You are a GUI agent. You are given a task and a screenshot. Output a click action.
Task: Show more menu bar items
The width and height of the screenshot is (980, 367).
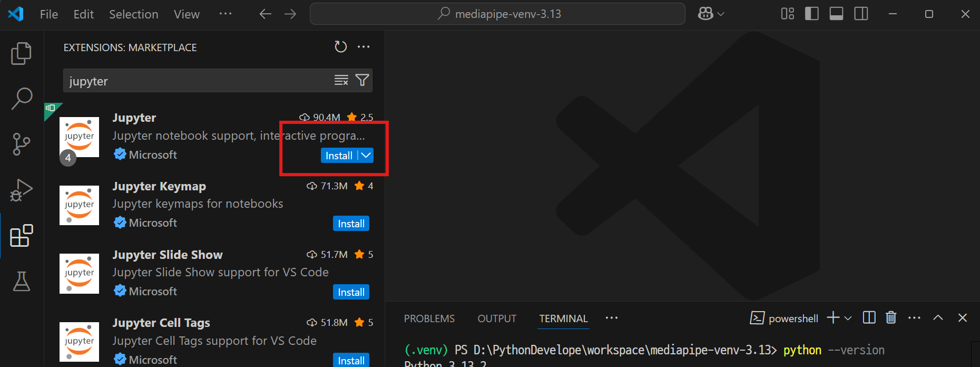[226, 14]
